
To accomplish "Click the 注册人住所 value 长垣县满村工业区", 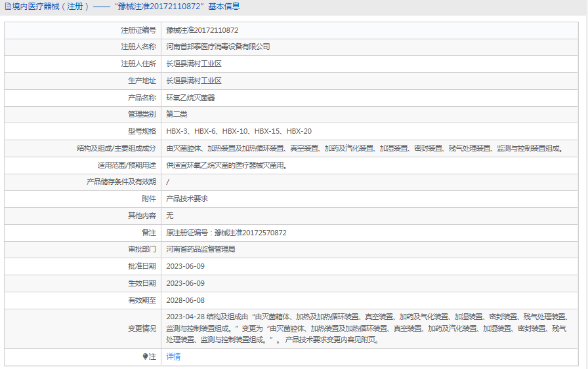I will tap(194, 64).
